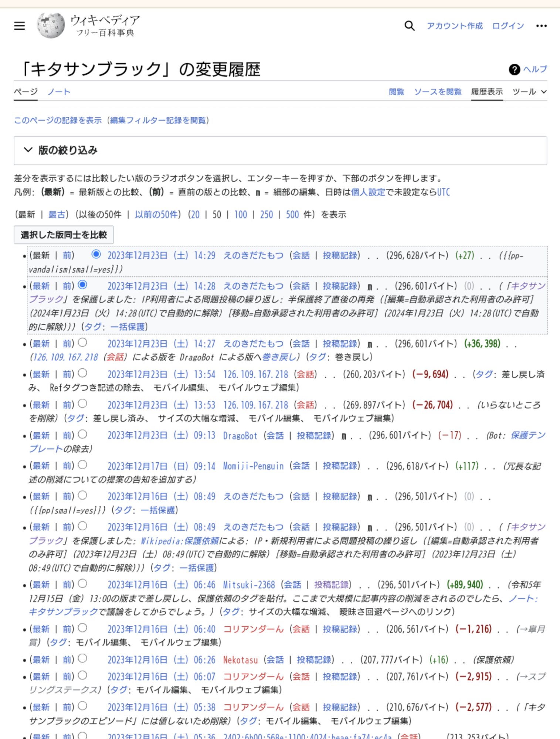The width and height of the screenshot is (560, 739).
Task: Click the ログイン link
Action: pos(508,26)
